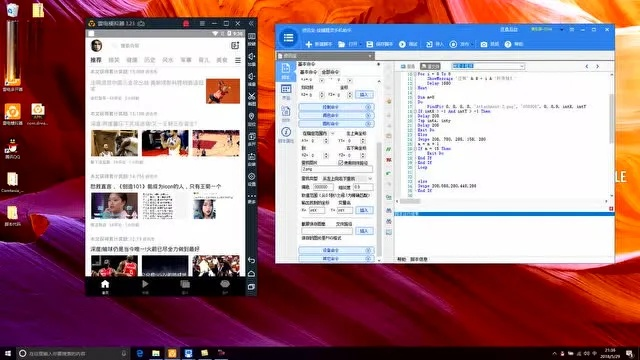Screen dimensions: 640x360
Task: Go to previous location with the left arrow above code
Action: click(x=587, y=66)
